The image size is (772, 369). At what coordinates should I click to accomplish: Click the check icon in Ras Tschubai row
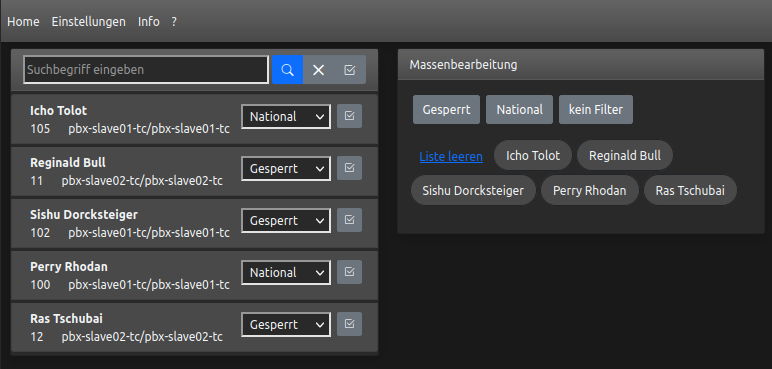350,324
